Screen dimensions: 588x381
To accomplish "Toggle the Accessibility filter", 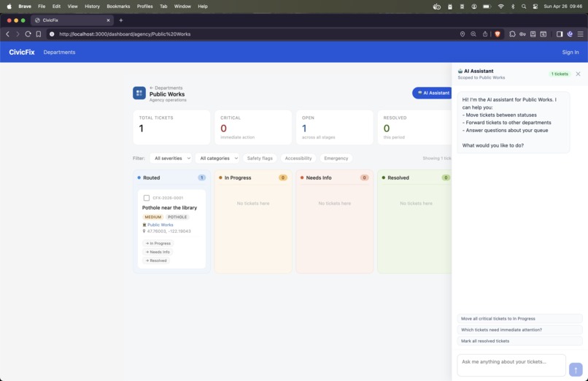I will coord(298,158).
